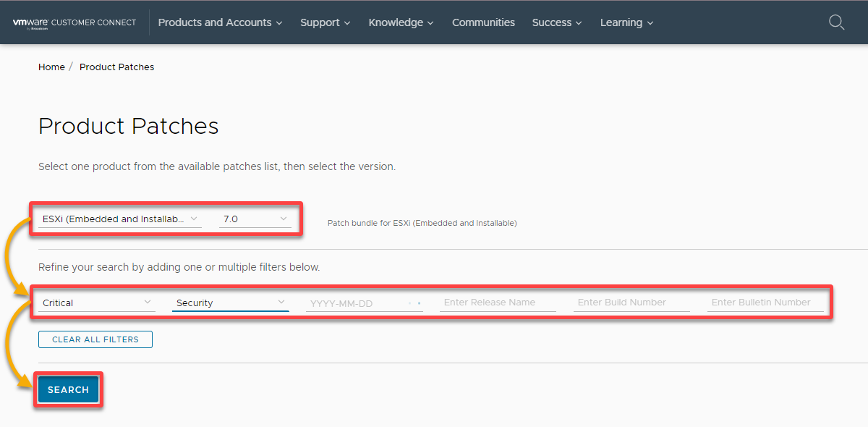
Task: Click the Search button
Action: coord(68,390)
